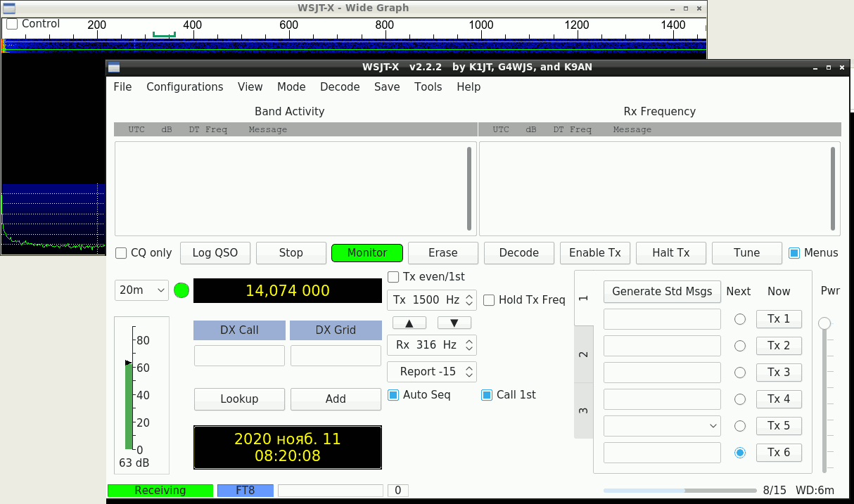The image size is (854, 504).
Task: Click the Erase button
Action: [443, 253]
